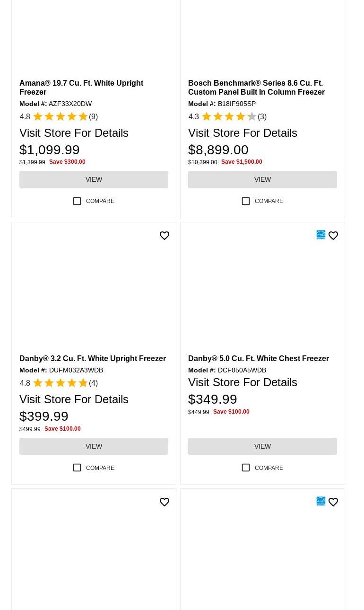View the Danby 3.2 Cu. Ft. upright freezer
The image size is (364, 610).
pos(94,446)
